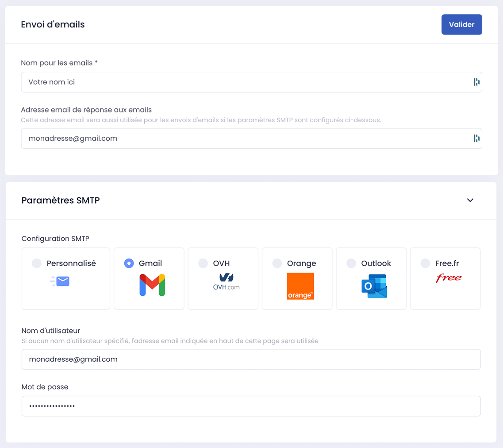The image size is (503, 448).
Task: Click the Free logo icon
Action: click(449, 278)
